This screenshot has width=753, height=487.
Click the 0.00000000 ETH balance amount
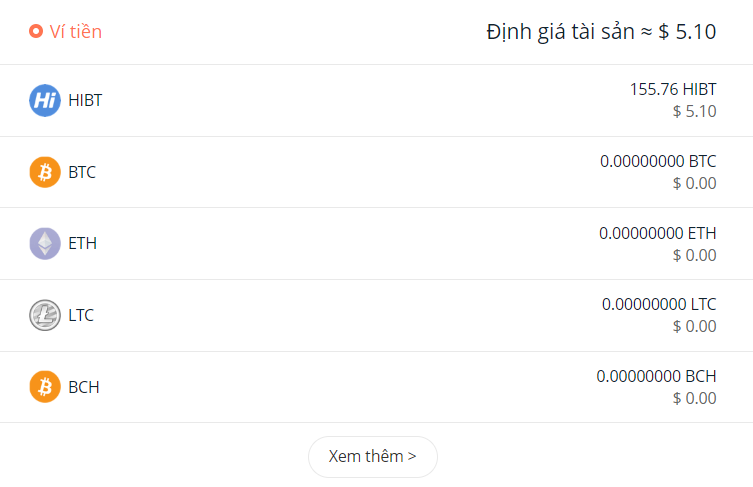(x=658, y=233)
